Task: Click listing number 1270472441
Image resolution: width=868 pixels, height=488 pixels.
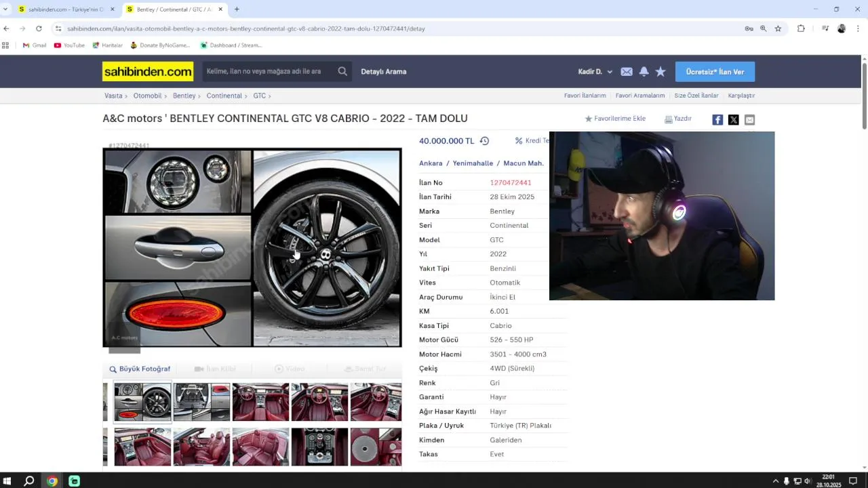Action: click(x=511, y=182)
